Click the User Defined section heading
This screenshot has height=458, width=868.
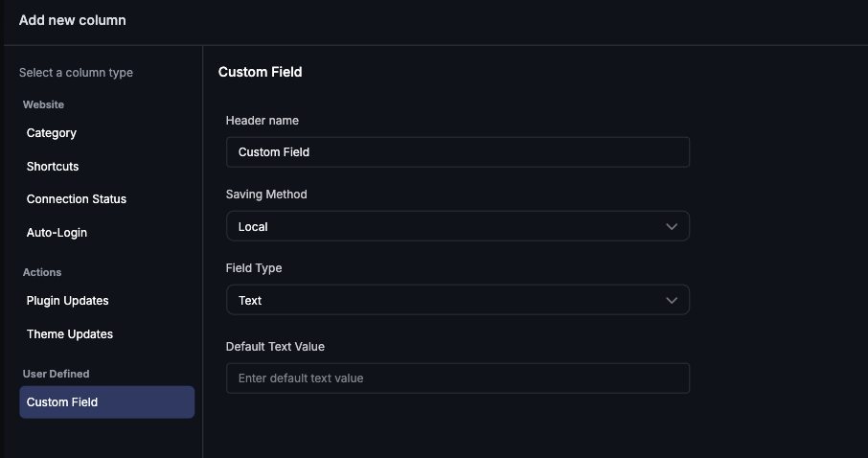click(x=56, y=374)
